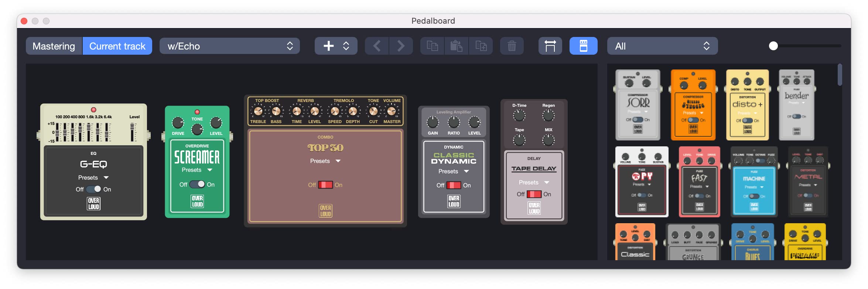Click the D-Time knob on Tape Delay
Viewport: 868px width, 289px height.
point(519,116)
